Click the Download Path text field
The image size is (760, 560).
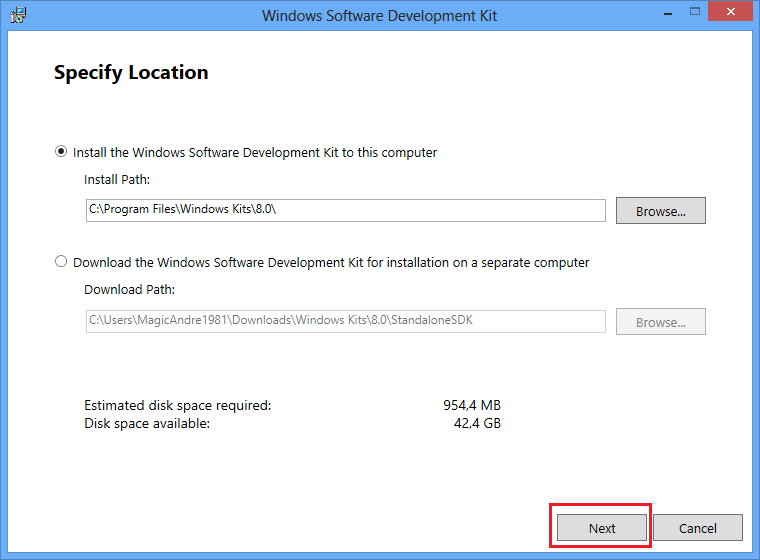click(x=346, y=321)
